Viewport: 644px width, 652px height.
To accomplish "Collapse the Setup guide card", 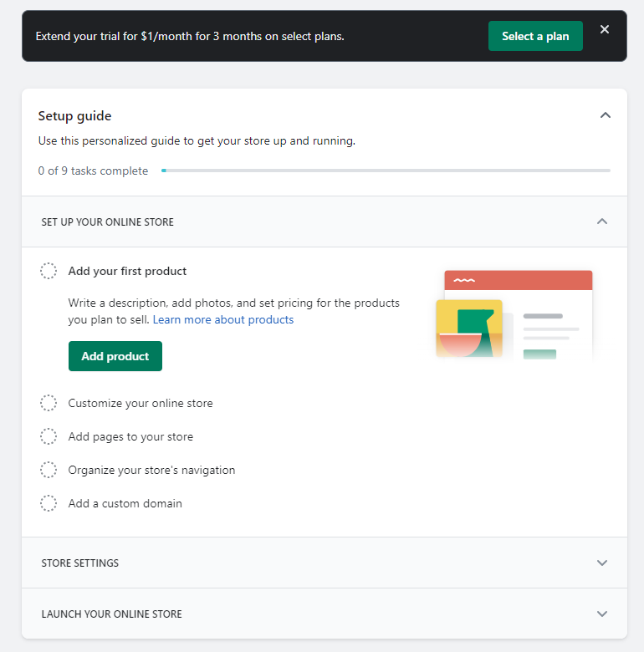I will [606, 115].
